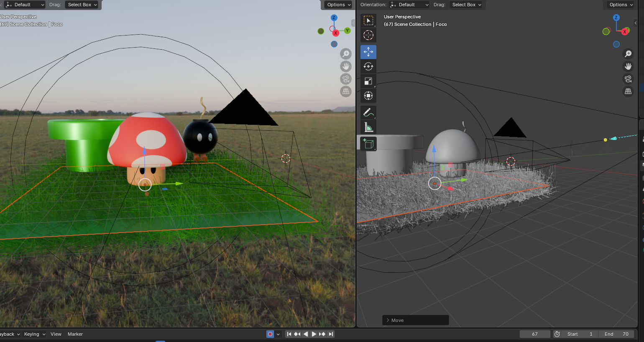Click the blue Z axis on the right viewport gizmo

[616, 18]
